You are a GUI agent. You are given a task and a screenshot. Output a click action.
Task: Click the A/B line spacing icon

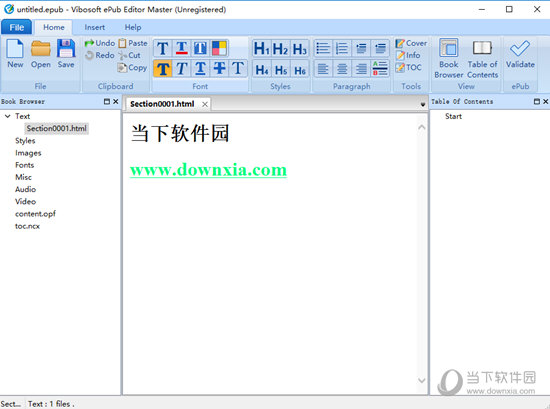[x=380, y=69]
